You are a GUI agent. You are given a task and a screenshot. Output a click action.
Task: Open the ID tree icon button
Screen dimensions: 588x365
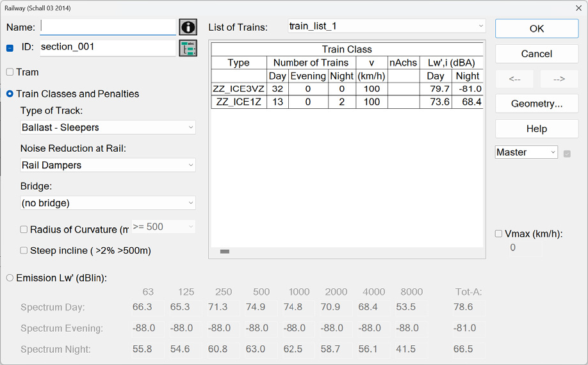click(x=188, y=48)
